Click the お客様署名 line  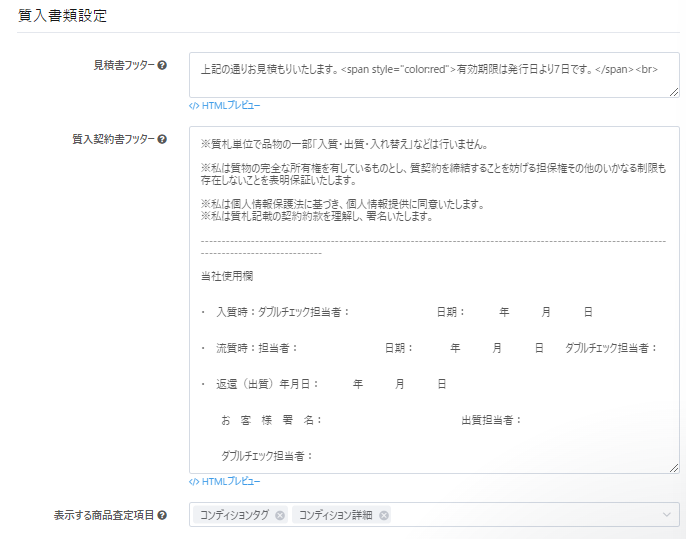tap(272, 420)
